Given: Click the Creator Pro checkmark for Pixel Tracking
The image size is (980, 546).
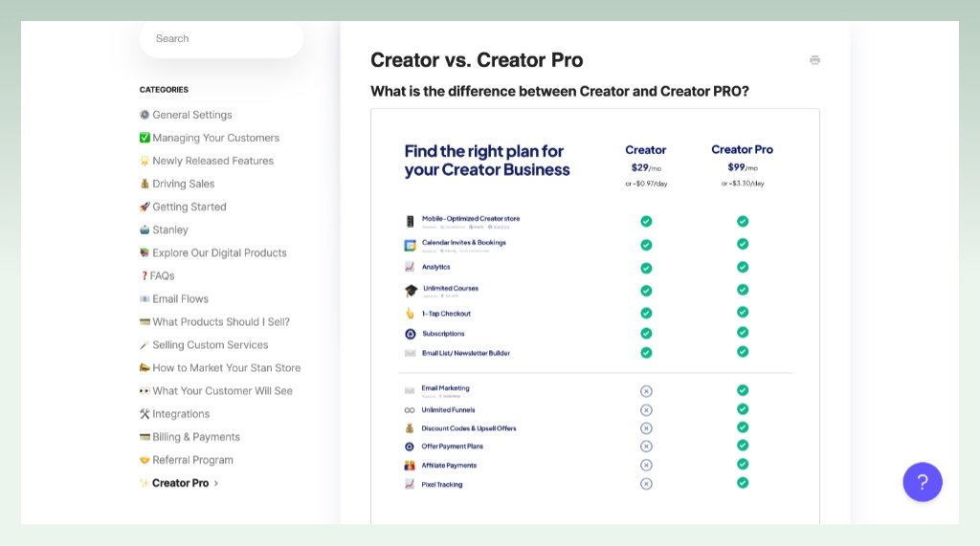Looking at the screenshot, I should 743,483.
